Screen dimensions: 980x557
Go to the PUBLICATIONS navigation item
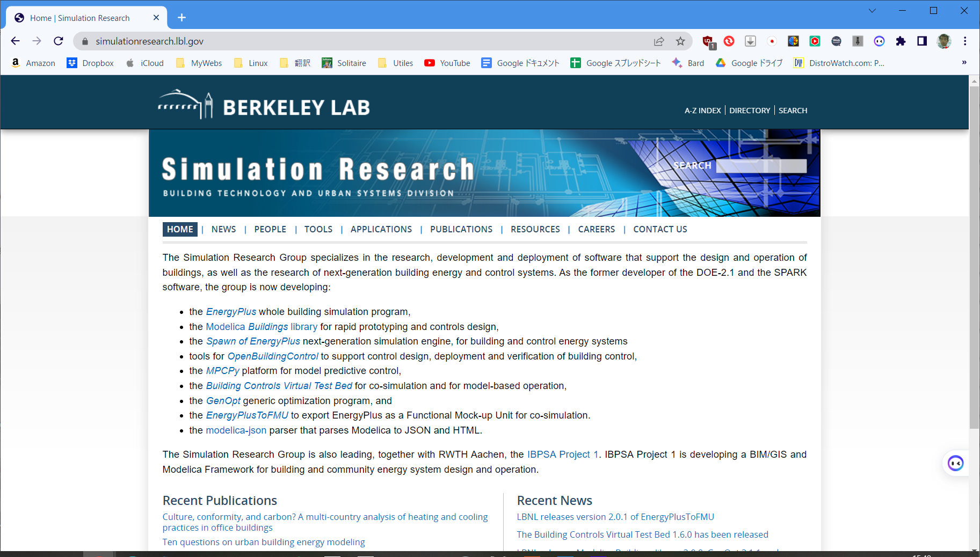pos(461,229)
